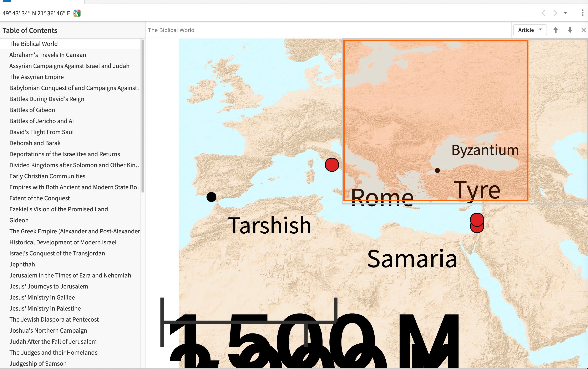Click the table of contents scrollbar
588x369 pixels.
[143, 116]
